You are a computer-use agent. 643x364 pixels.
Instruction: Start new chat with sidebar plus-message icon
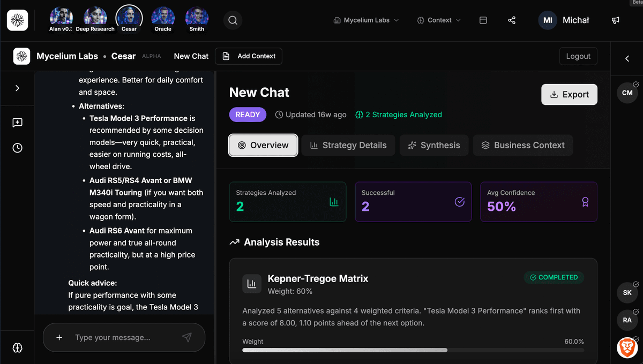coord(17,123)
